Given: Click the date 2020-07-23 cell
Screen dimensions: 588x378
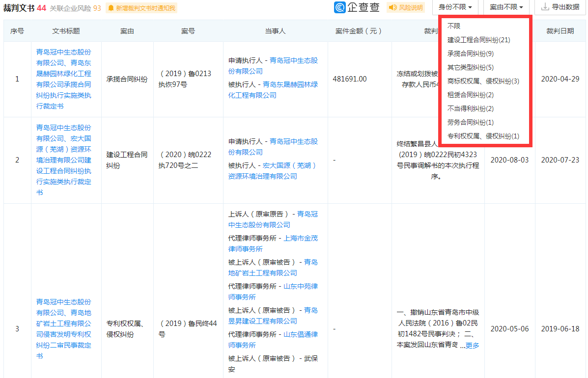Looking at the screenshot, I should 560,160.
